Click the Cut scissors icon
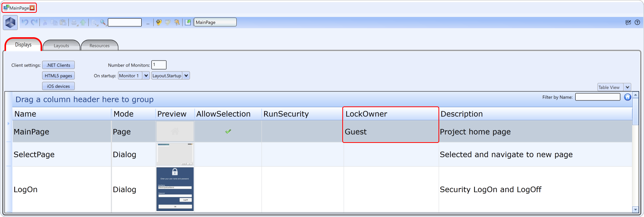 [45, 23]
